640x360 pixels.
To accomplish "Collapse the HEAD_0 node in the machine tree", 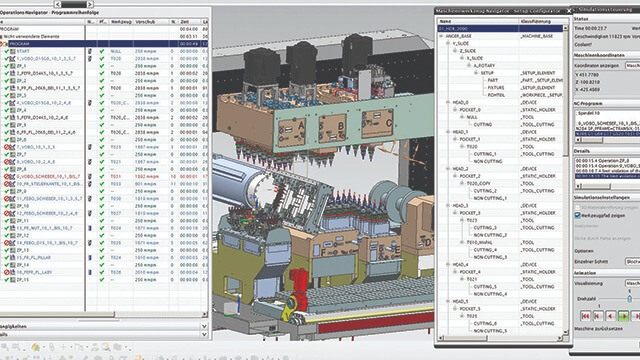I will point(448,102).
